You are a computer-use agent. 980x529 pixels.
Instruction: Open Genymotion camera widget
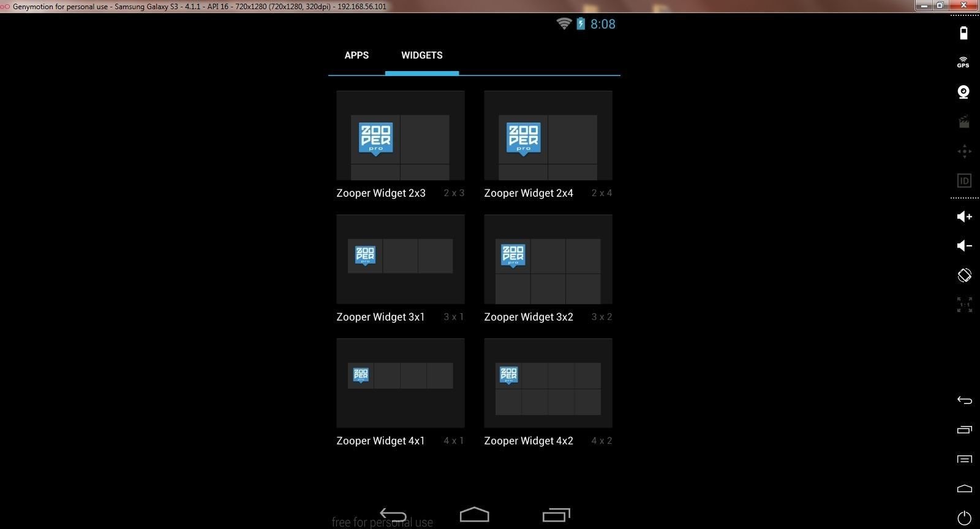[x=963, y=92]
